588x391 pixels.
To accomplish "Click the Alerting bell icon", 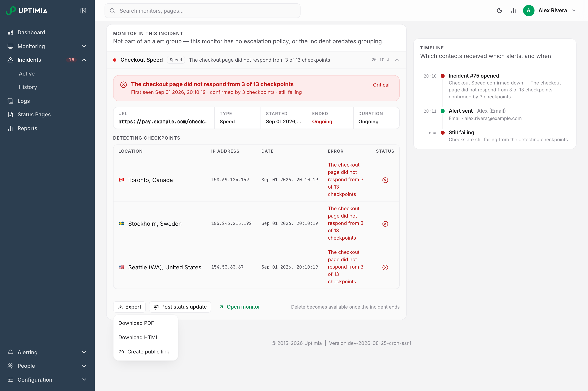I will [10, 352].
